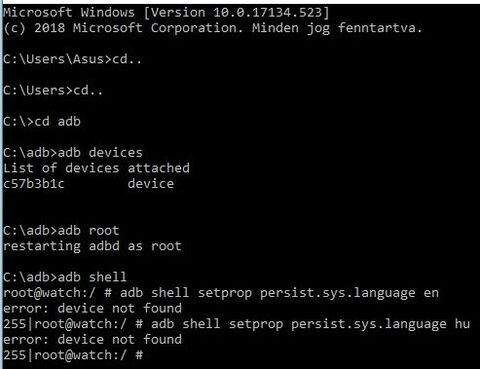Click the second 'error: device not found' line
The image size is (480, 369).
(92, 339)
